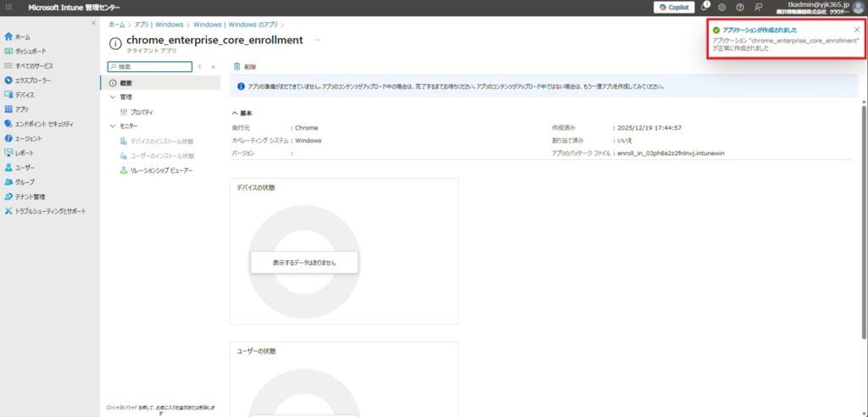Screen dimensions: 868x417
Task: Collapse the 基本 essentials section
Action: click(x=235, y=113)
